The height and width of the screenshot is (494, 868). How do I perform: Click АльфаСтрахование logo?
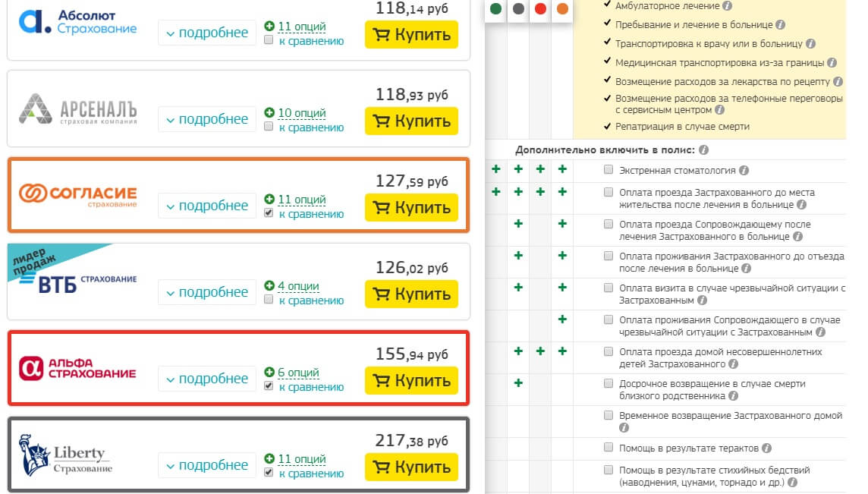77,368
